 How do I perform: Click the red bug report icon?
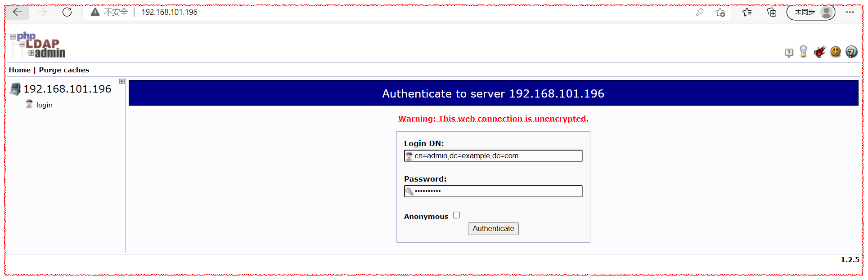819,52
